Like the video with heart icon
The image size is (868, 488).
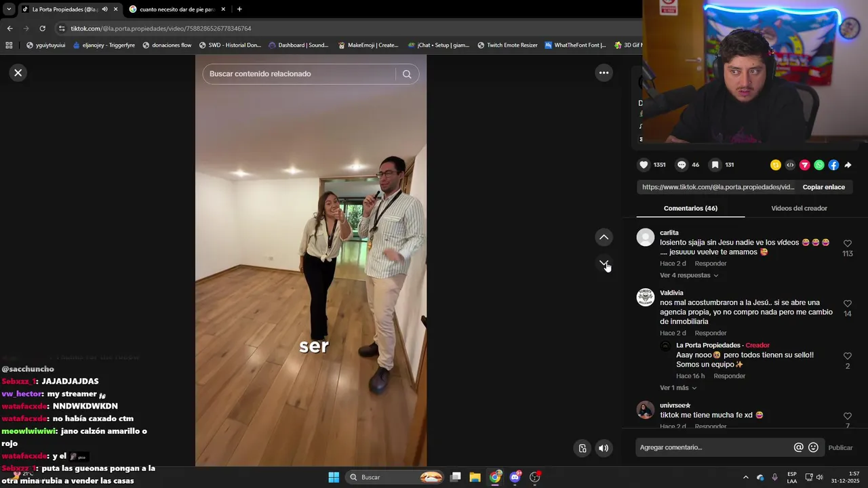click(x=644, y=165)
